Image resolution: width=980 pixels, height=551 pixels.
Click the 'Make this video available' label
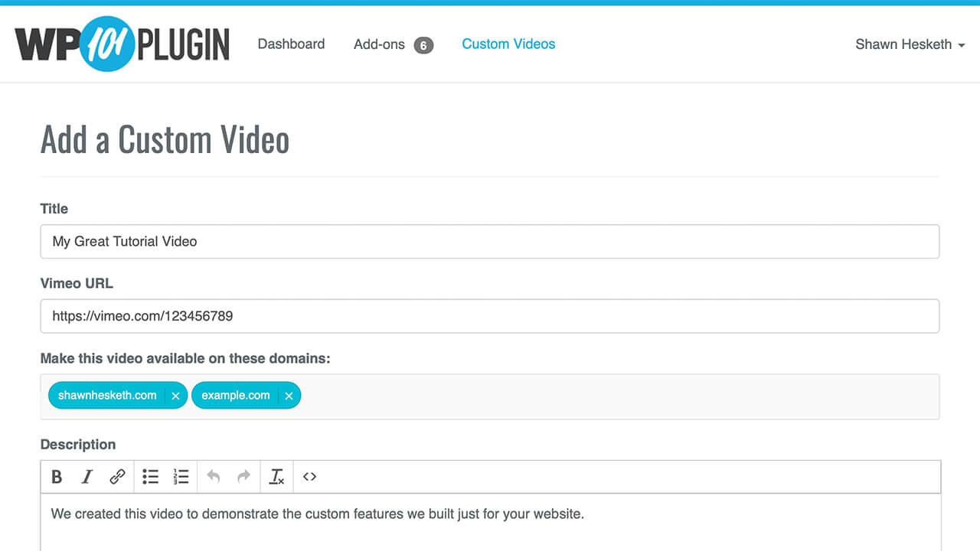[185, 358]
